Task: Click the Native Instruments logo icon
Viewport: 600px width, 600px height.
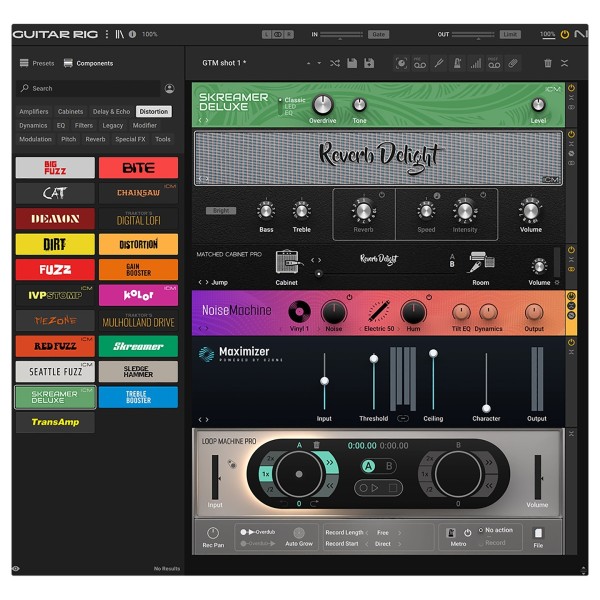Action: [581, 34]
